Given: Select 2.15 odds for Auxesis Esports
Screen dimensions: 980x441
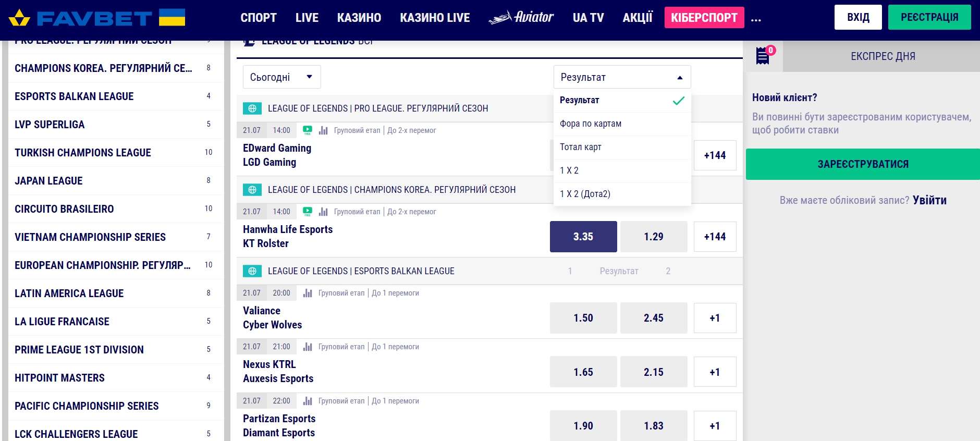Looking at the screenshot, I should pyautogui.click(x=653, y=372).
